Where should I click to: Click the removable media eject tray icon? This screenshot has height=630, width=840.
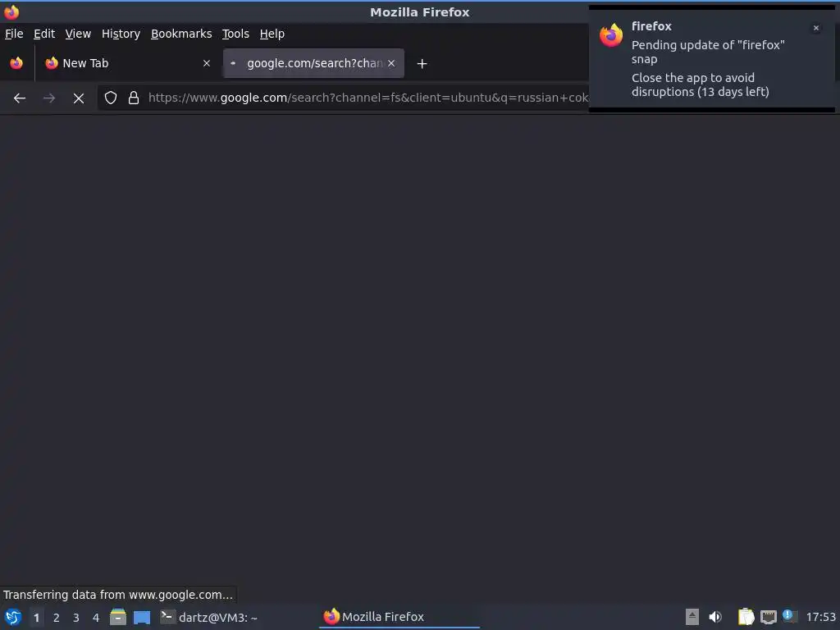tap(692, 617)
